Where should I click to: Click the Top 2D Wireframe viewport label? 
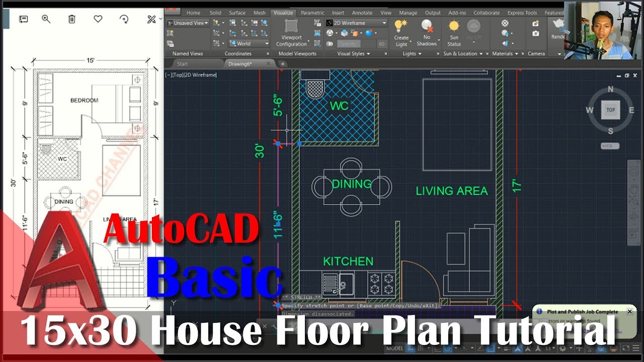(x=191, y=75)
